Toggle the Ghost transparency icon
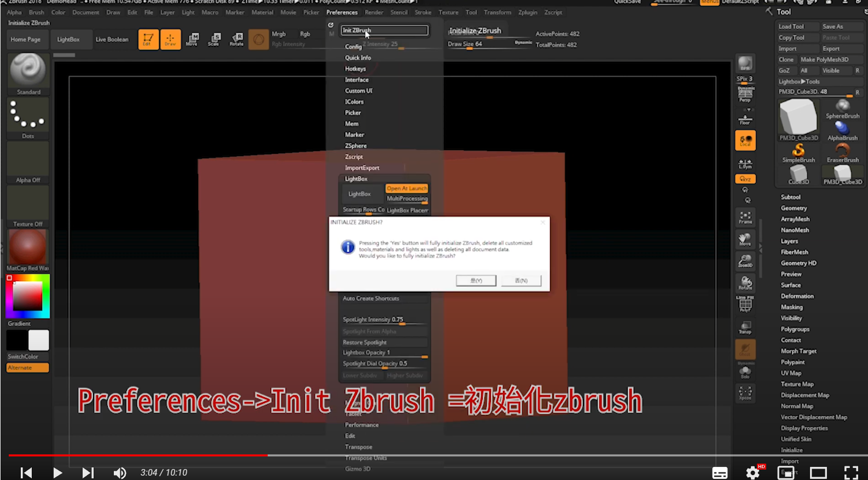Screen dimensions: 868x480 coord(745,349)
